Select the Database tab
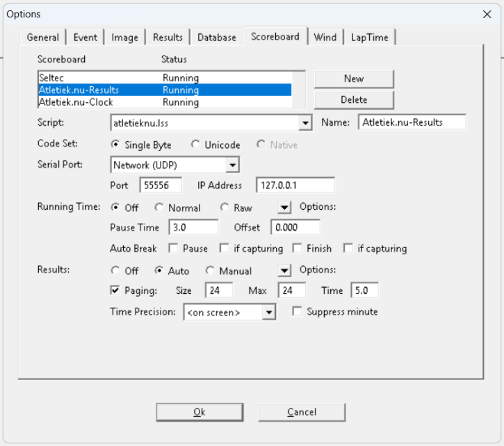Image resolution: width=504 pixels, height=446 pixels. [x=216, y=38]
